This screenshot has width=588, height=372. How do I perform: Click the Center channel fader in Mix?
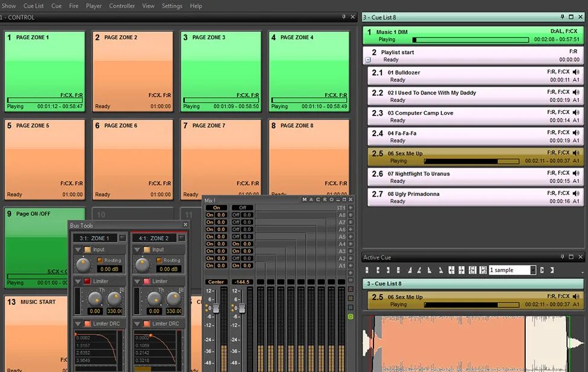[216, 308]
